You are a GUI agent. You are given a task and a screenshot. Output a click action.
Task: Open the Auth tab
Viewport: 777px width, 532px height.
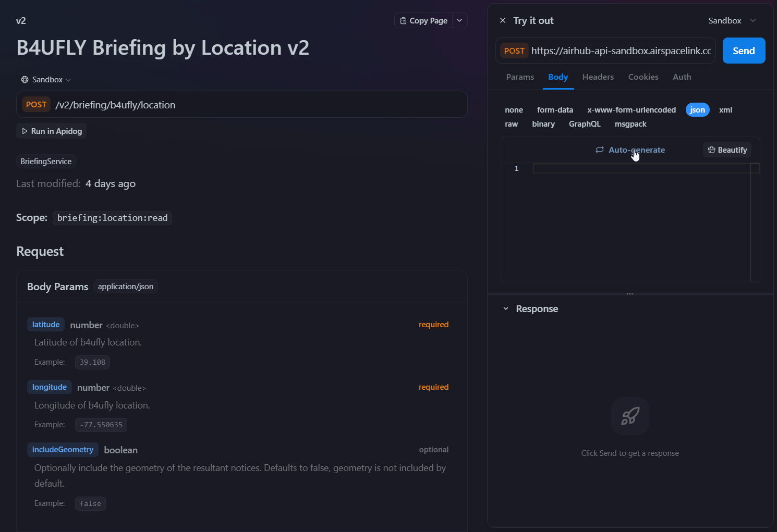pos(682,77)
